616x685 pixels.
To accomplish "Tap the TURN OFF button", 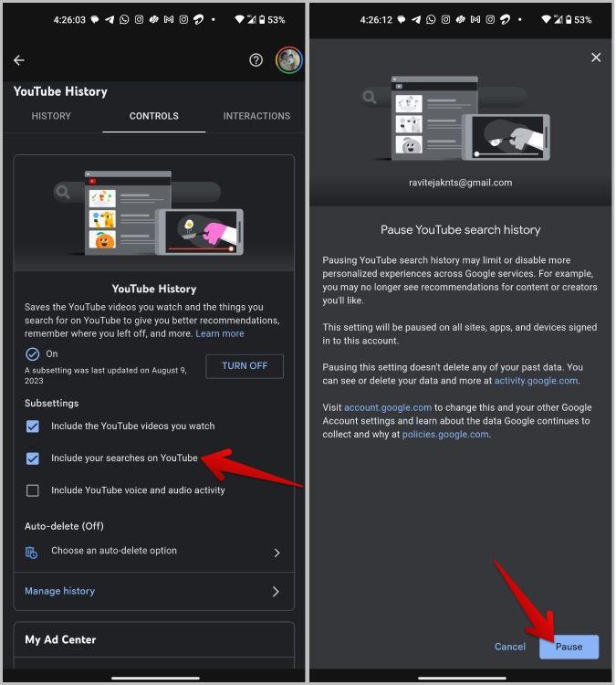I will 245,366.
